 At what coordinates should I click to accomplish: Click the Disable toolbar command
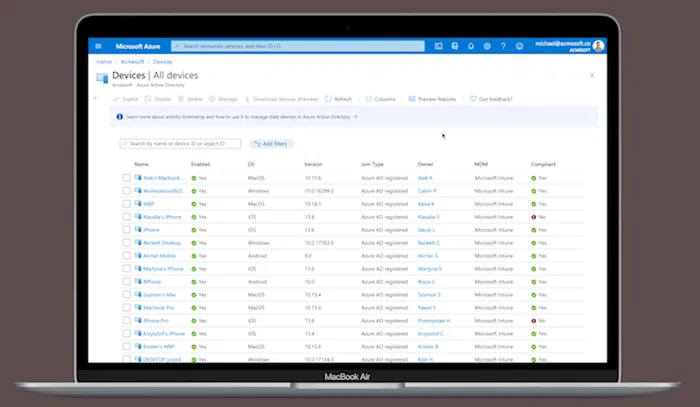coord(158,99)
